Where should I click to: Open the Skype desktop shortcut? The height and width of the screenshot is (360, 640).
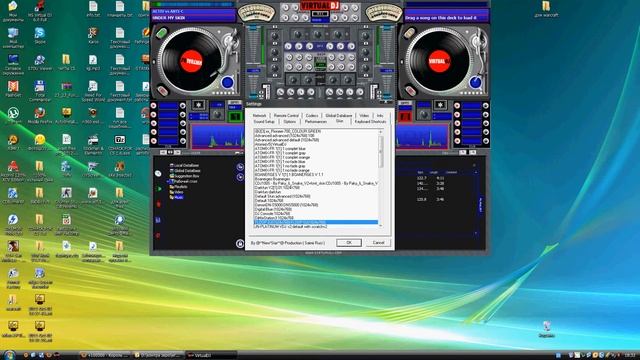click(x=40, y=36)
